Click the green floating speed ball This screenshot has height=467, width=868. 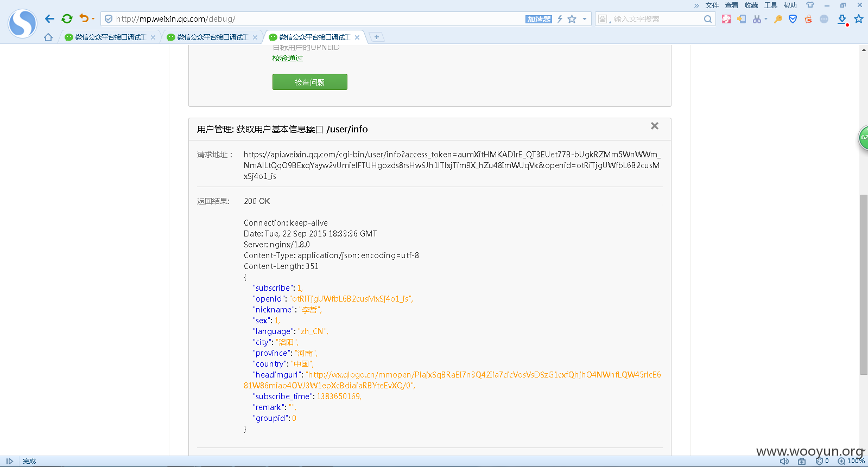(863, 137)
